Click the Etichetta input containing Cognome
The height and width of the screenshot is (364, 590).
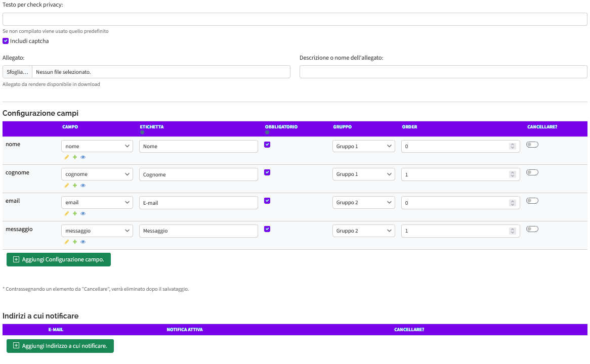tap(198, 174)
